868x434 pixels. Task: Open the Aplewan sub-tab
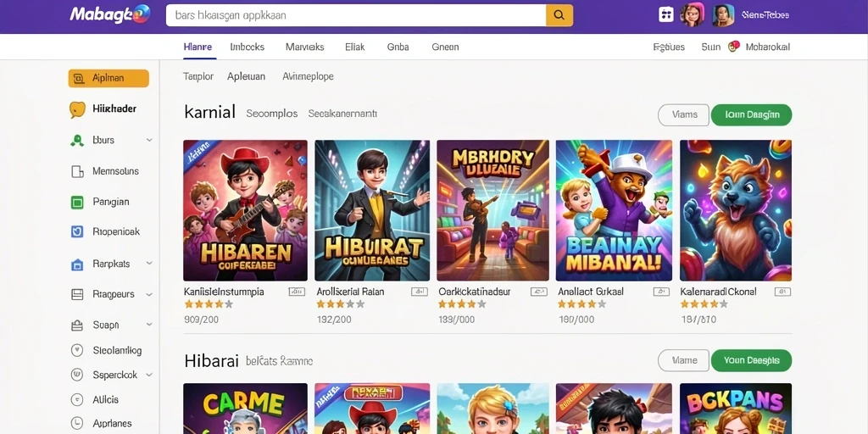247,76
